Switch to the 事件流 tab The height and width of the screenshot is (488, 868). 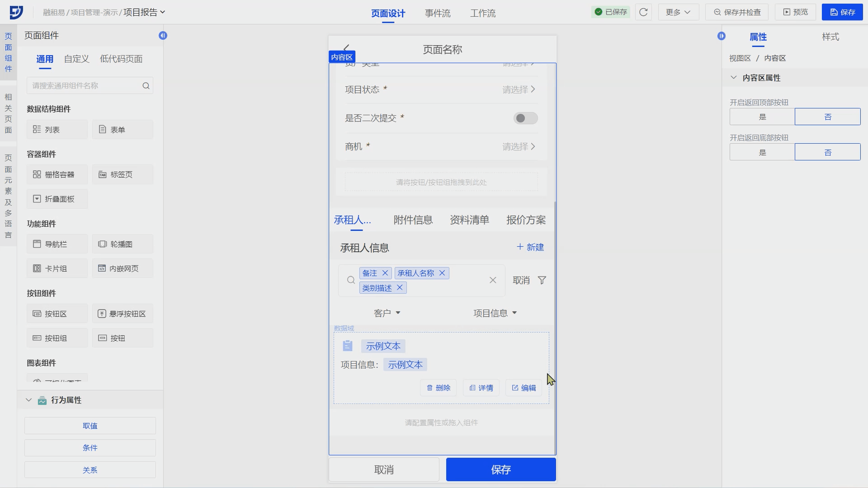pyautogui.click(x=437, y=14)
